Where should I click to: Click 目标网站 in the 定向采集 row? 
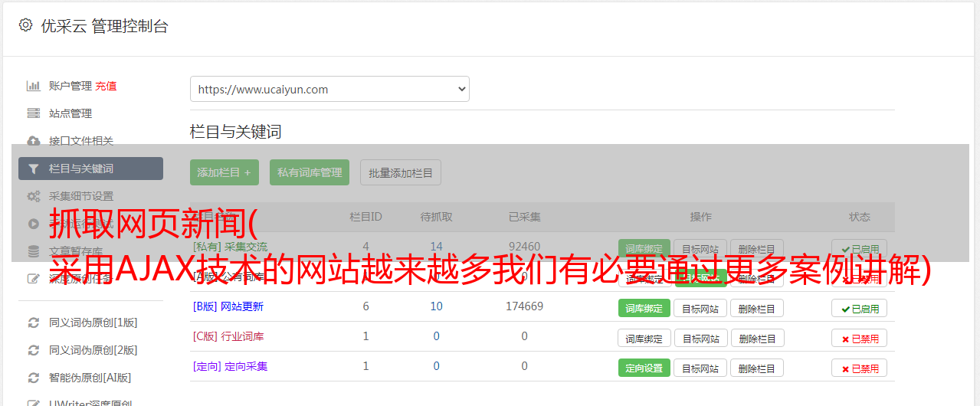(701, 368)
